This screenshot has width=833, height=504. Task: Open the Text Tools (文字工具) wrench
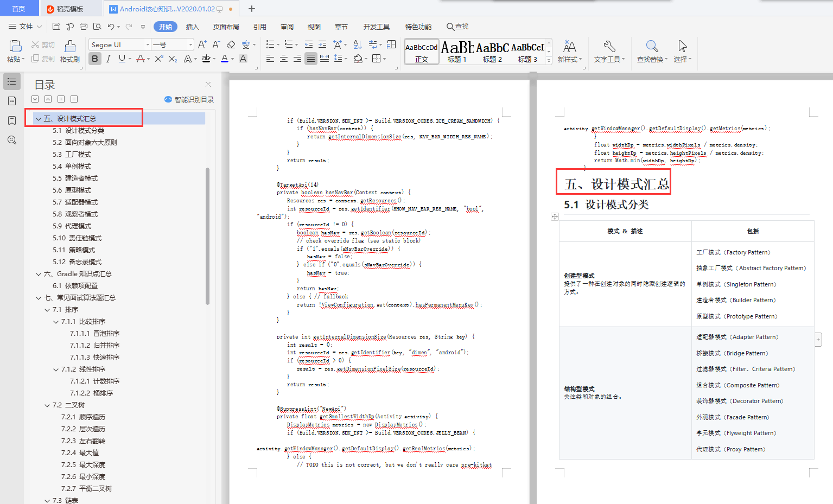pyautogui.click(x=609, y=51)
